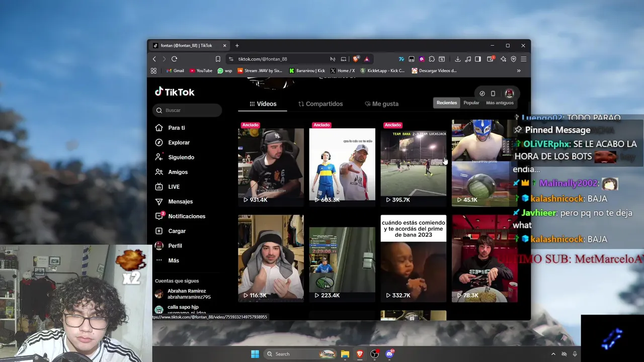Screen dimensions: 644x362
Task: Open Perfil from the sidebar
Action: pyautogui.click(x=175, y=246)
